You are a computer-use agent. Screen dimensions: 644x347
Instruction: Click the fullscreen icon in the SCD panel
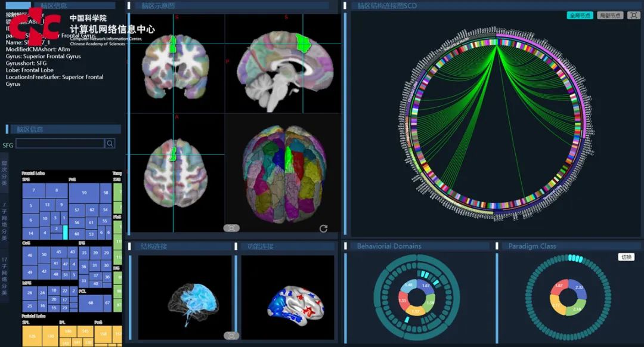pos(634,15)
